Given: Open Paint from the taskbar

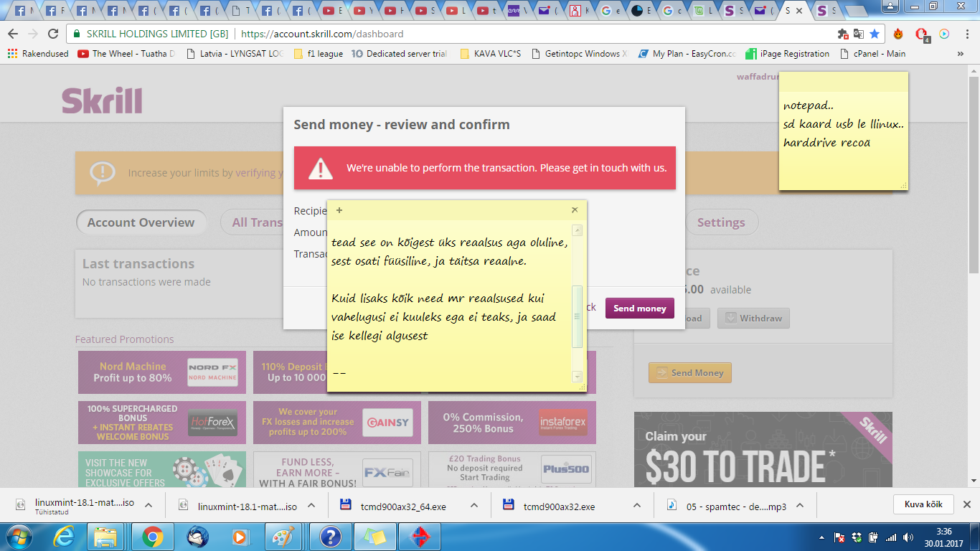Looking at the screenshot, I should pos(283,536).
